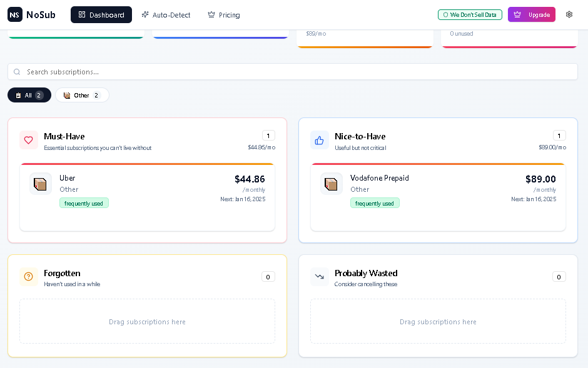Click the thumbs-up icon on Nice-to-Have

click(320, 140)
